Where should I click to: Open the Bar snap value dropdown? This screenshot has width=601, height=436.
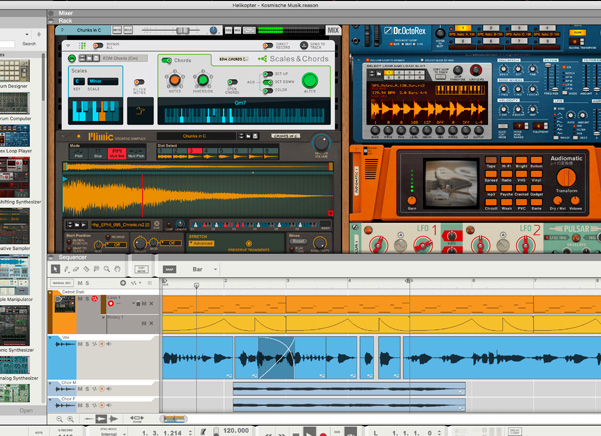[205, 269]
